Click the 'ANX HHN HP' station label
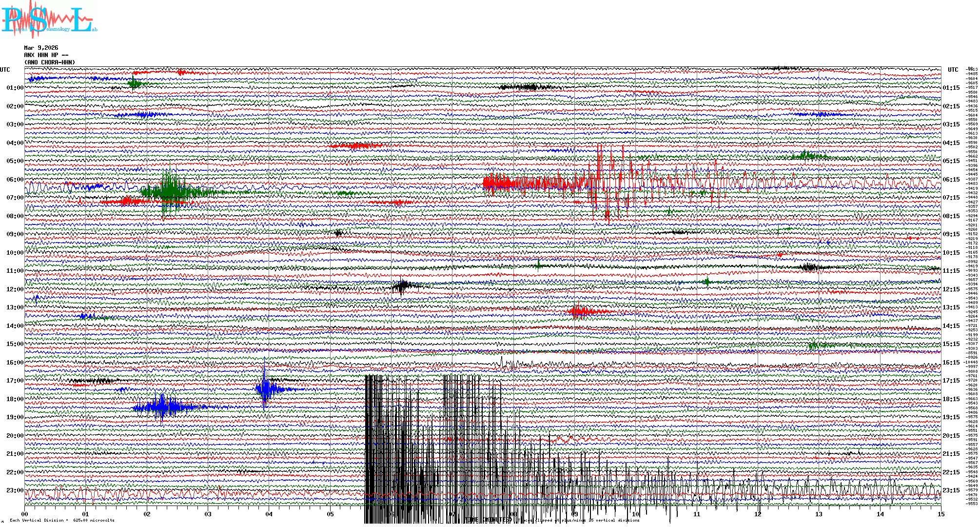This screenshot has width=980, height=527. 46,55
